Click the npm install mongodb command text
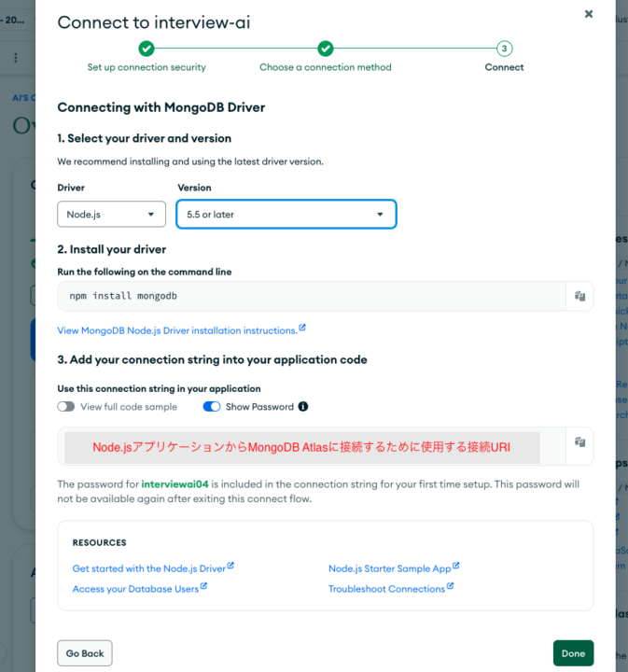This screenshot has width=628, height=672. [123, 296]
